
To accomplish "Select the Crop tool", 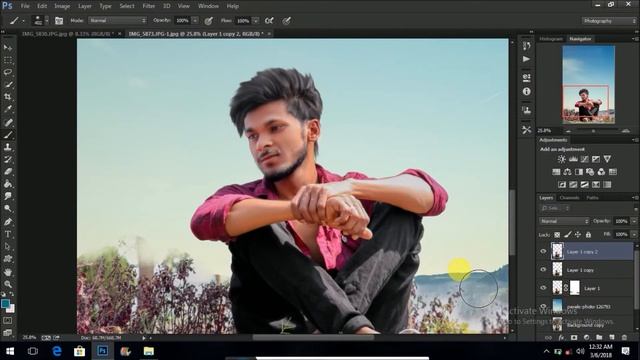I will tap(8, 97).
